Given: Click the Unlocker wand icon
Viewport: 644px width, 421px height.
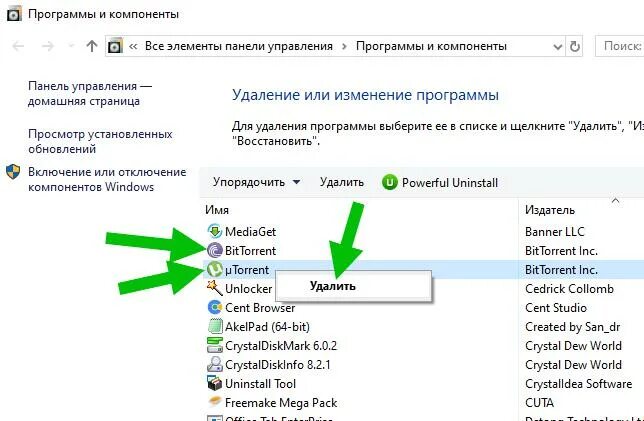Looking at the screenshot, I should 215,288.
